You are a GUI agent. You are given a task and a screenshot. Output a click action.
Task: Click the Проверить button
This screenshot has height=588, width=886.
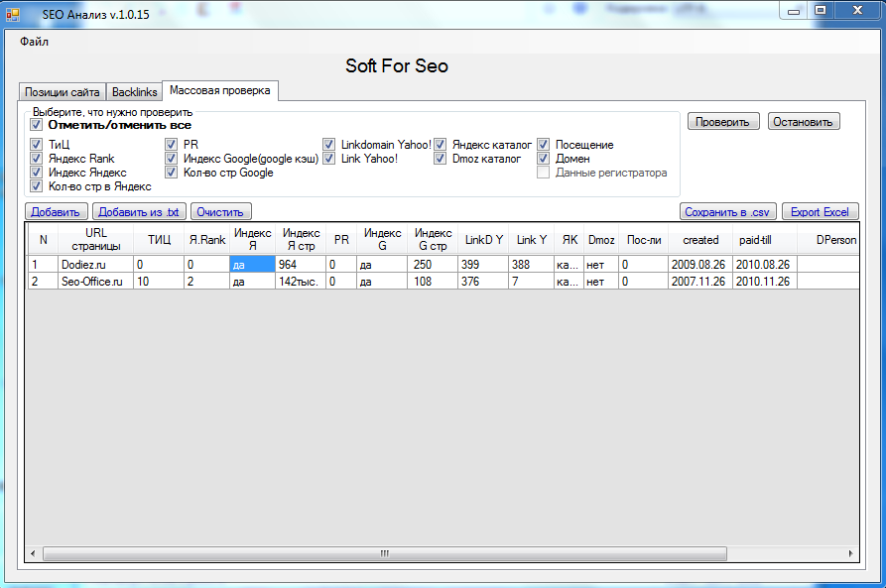pyautogui.click(x=723, y=121)
